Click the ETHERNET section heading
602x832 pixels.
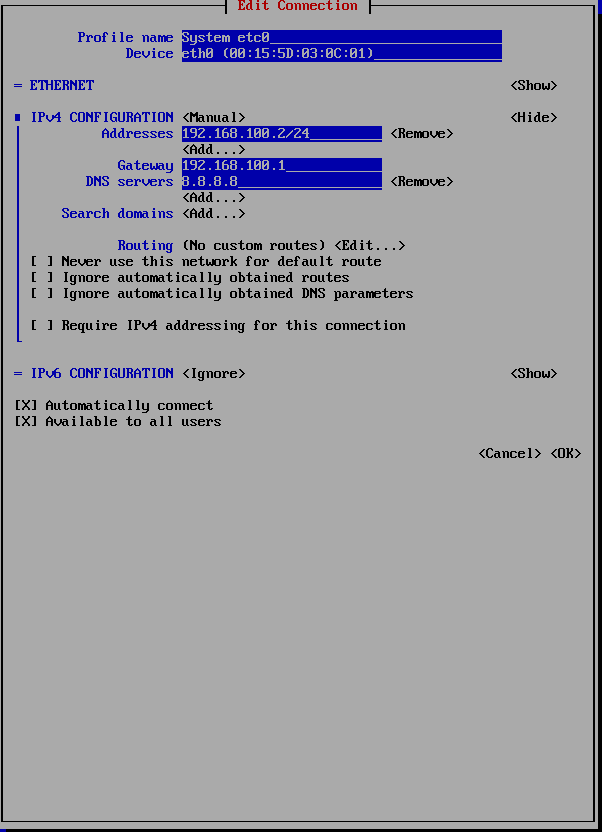(62, 85)
